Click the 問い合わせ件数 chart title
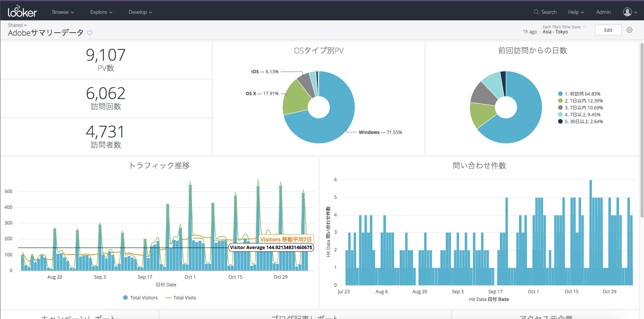This screenshot has width=644, height=319. tap(479, 165)
